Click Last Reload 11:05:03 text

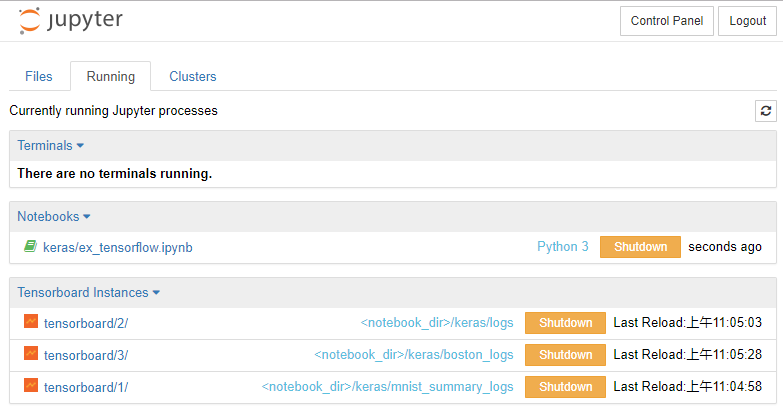click(688, 323)
